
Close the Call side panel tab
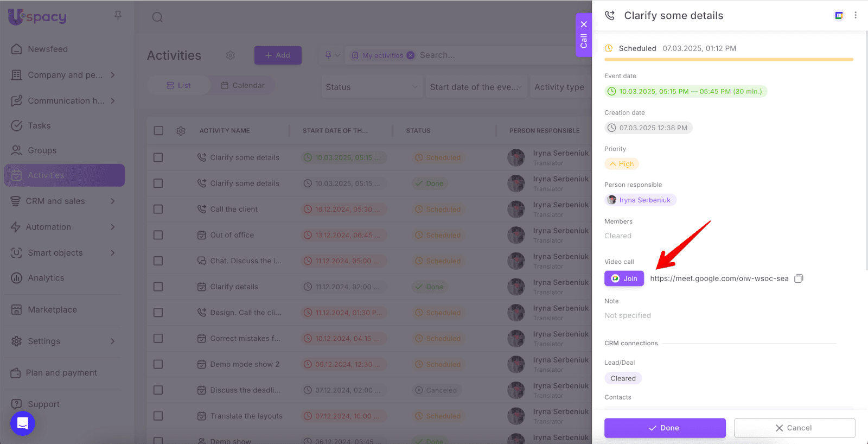click(x=584, y=24)
